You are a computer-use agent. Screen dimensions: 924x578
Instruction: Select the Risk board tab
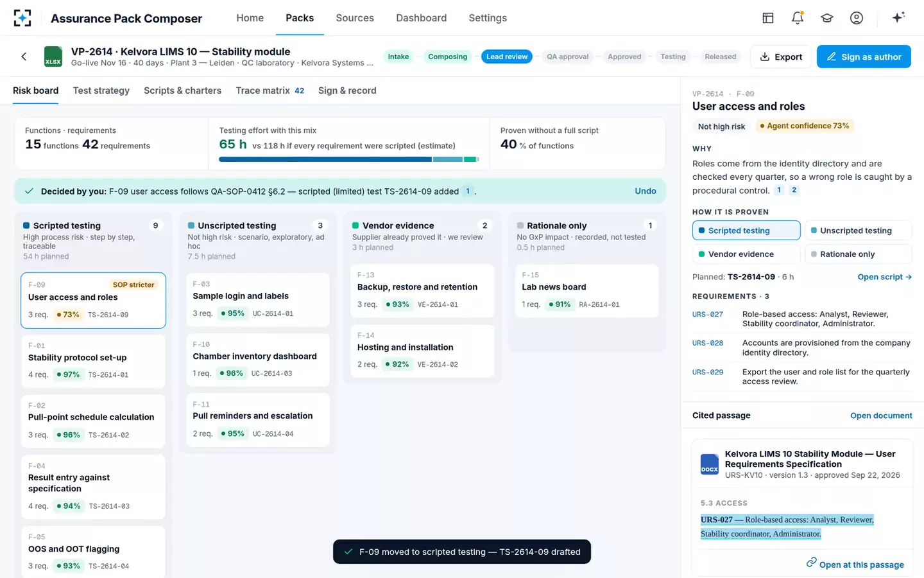click(x=36, y=91)
